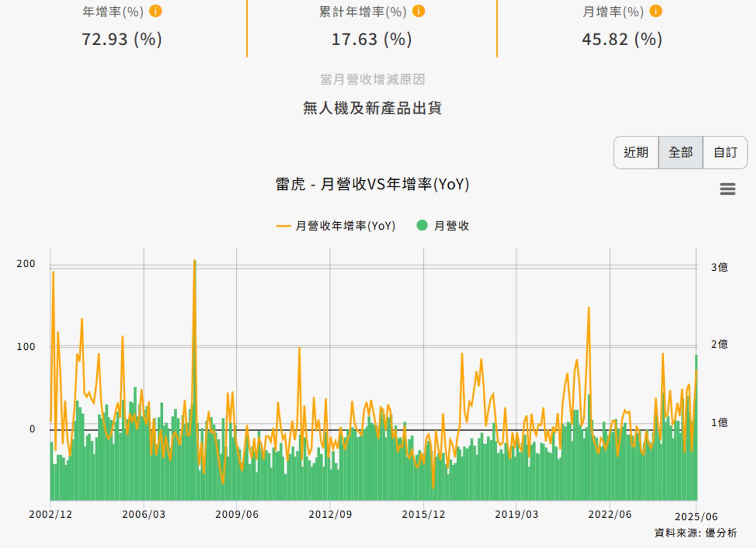Click right axis label 1億
Screen dimensions: 756x548
point(719,423)
